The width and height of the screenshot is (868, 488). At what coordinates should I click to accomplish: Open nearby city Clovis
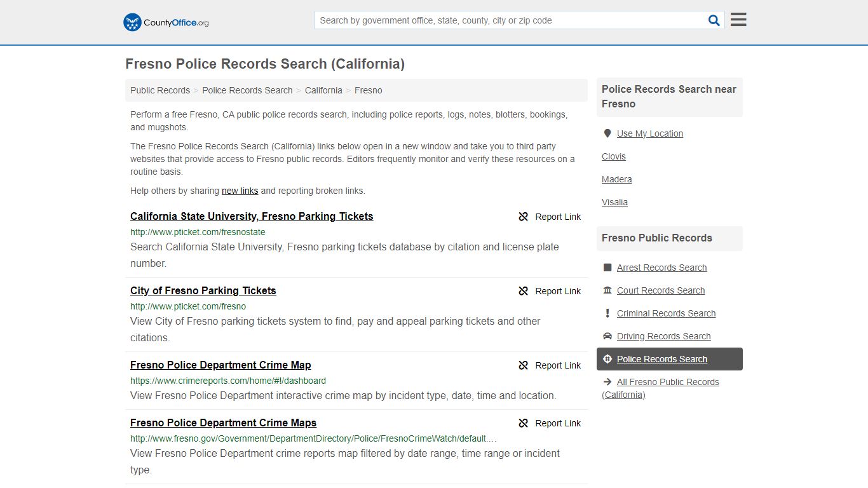(614, 156)
